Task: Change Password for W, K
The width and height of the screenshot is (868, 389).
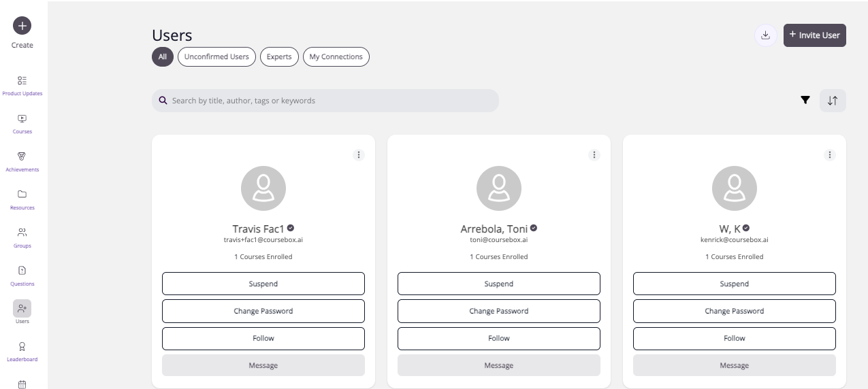Action: tap(735, 311)
